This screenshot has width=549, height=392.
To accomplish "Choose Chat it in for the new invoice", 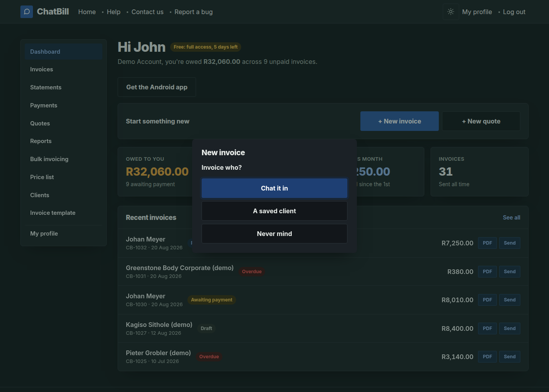I will pos(274,188).
